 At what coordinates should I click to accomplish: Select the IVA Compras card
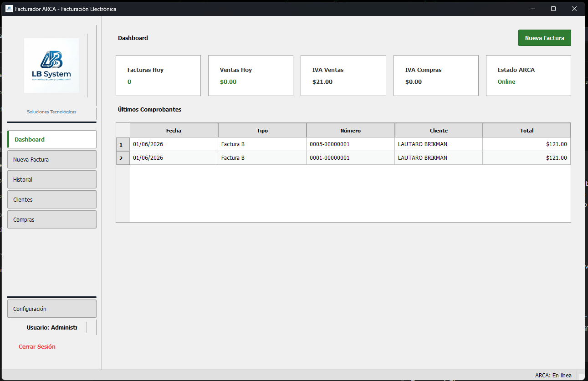[x=436, y=76]
